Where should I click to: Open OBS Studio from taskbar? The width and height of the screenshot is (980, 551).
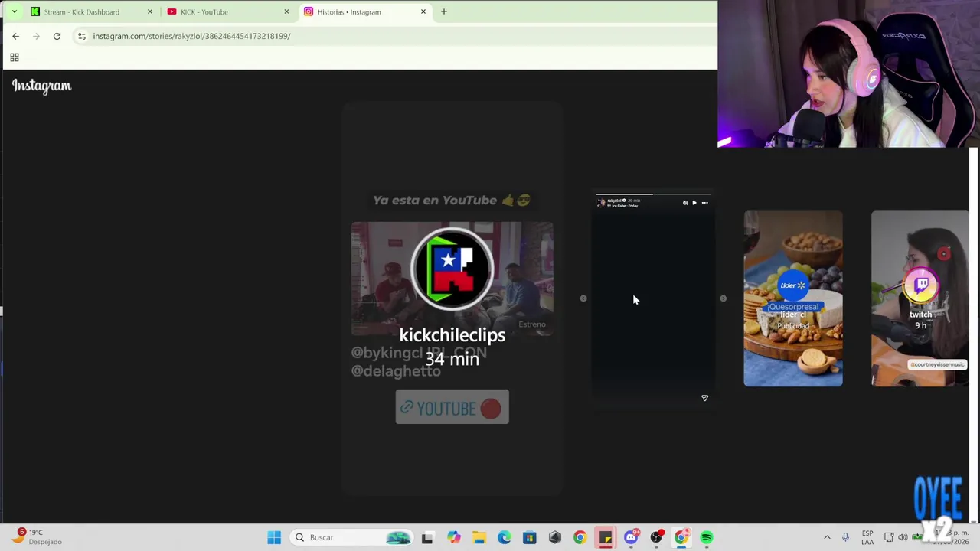click(x=655, y=537)
